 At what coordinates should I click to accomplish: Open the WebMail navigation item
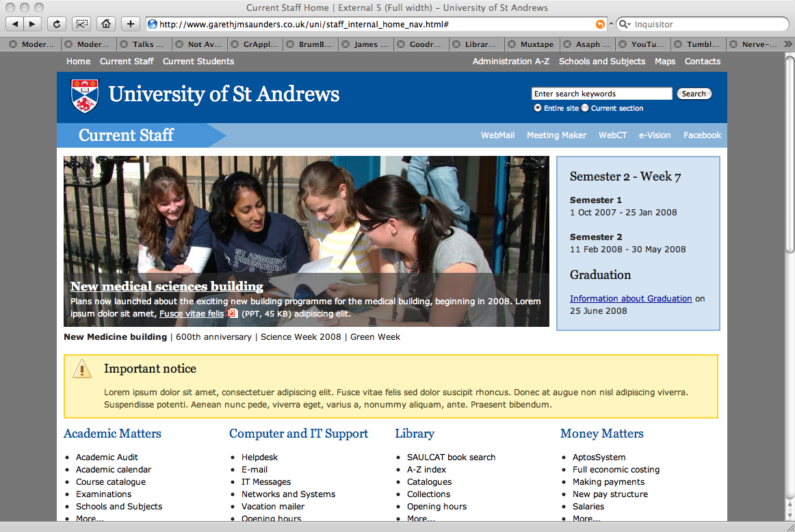(497, 135)
